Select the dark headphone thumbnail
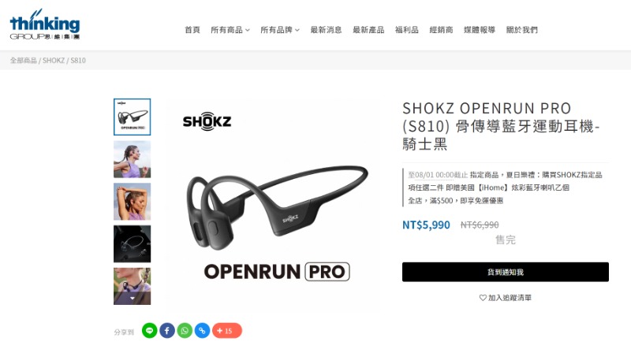 coord(132,244)
